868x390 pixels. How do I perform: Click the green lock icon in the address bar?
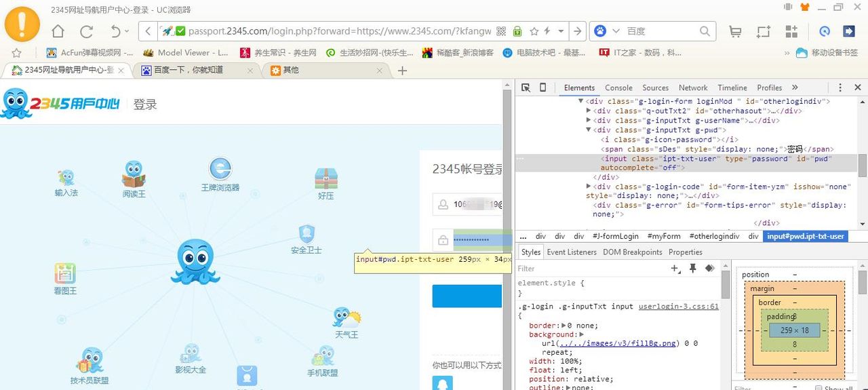[x=517, y=31]
